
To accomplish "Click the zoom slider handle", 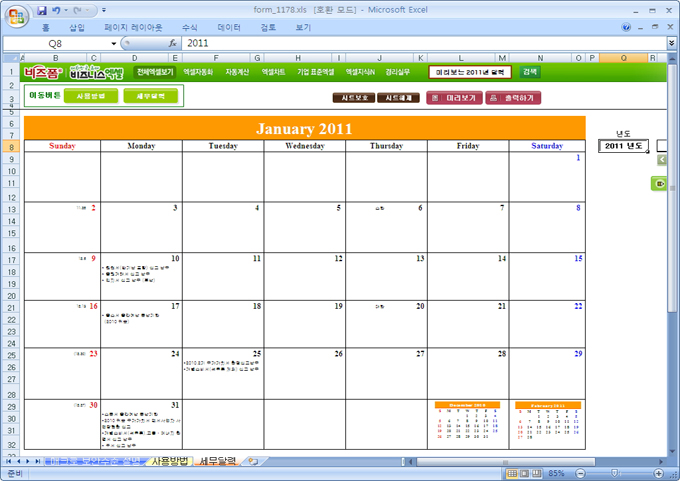I will (615, 473).
